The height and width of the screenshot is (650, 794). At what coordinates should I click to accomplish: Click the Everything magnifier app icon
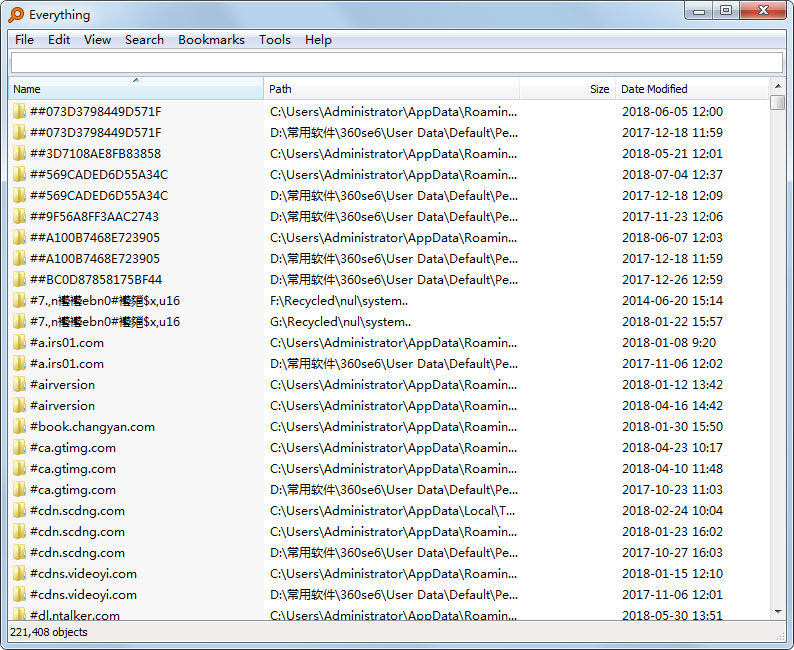coord(16,15)
